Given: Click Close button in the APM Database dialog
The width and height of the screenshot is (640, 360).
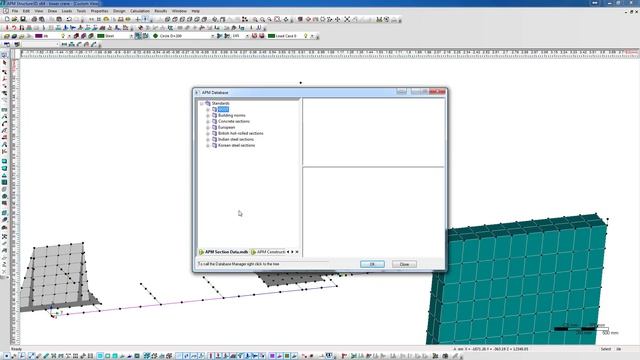Looking at the screenshot, I should tap(404, 264).
